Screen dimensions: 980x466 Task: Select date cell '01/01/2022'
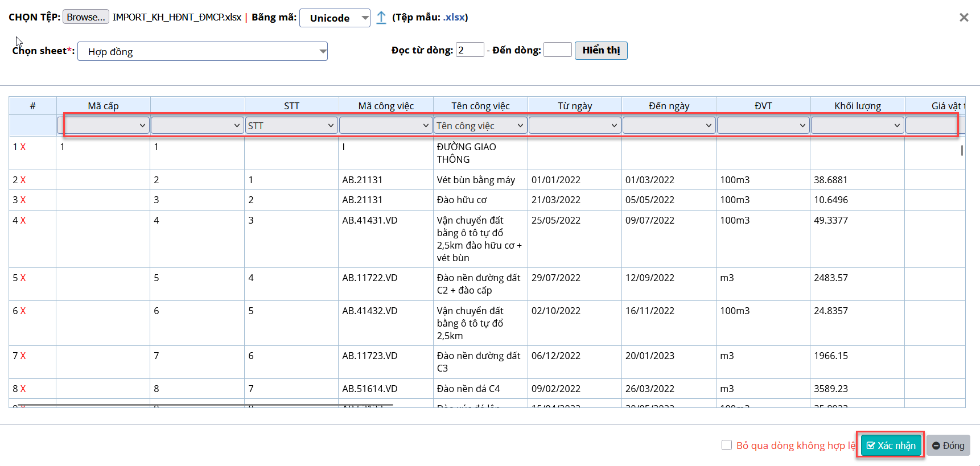click(x=575, y=180)
